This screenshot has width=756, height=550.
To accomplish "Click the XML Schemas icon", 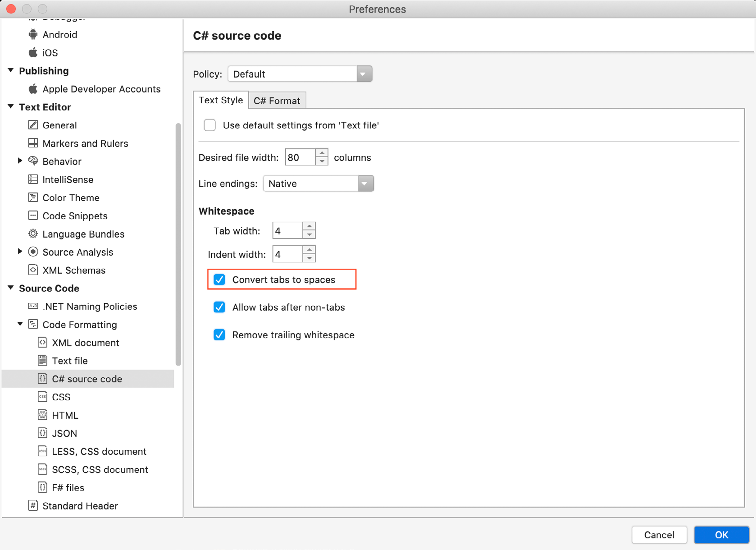I will (33, 270).
